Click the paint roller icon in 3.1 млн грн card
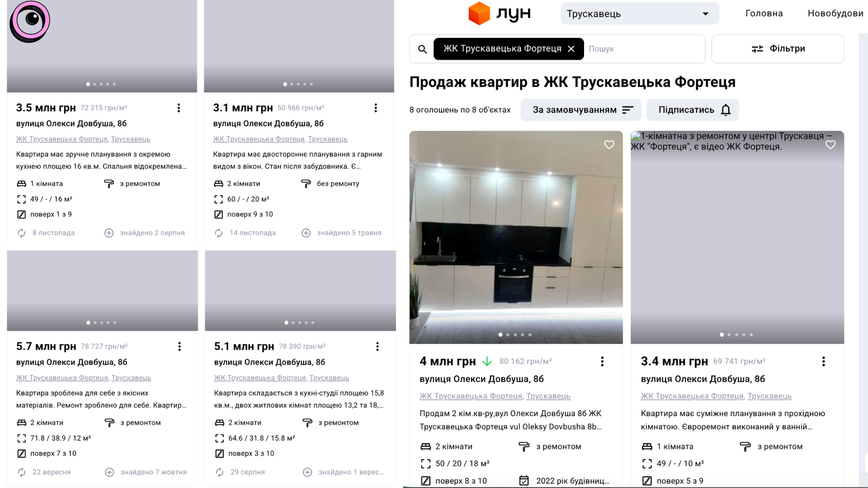This screenshot has height=488, width=868. 306,184
